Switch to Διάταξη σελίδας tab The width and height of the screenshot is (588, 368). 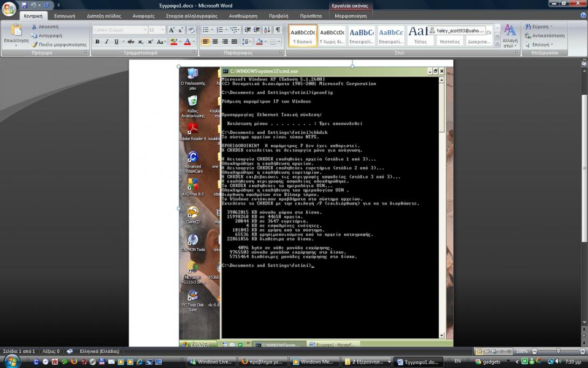tap(104, 16)
